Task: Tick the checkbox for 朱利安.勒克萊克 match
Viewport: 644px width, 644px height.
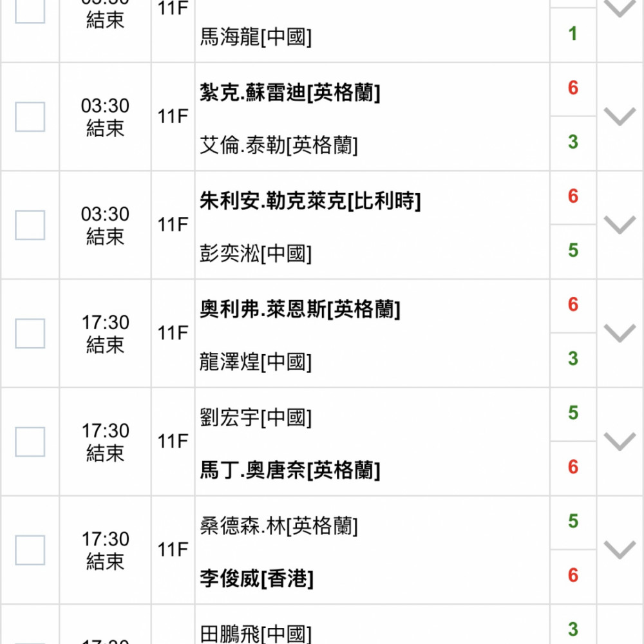Action: [30, 225]
